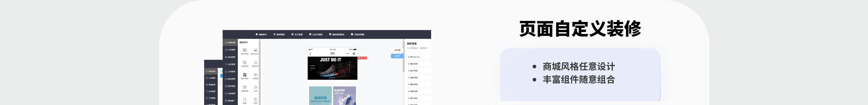Select 商城设置 in the sidebar
Image resolution: width=868 pixels, height=105 pixels.
230,43
